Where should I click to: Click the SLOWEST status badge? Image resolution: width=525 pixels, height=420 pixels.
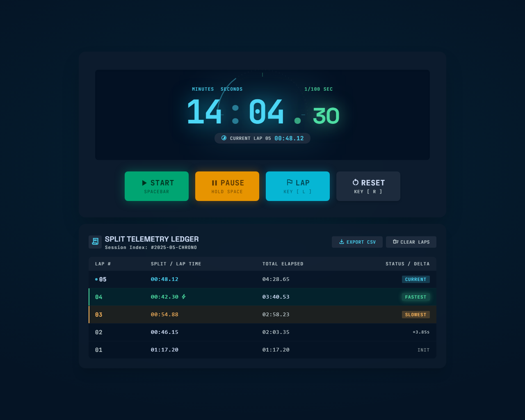click(416, 315)
